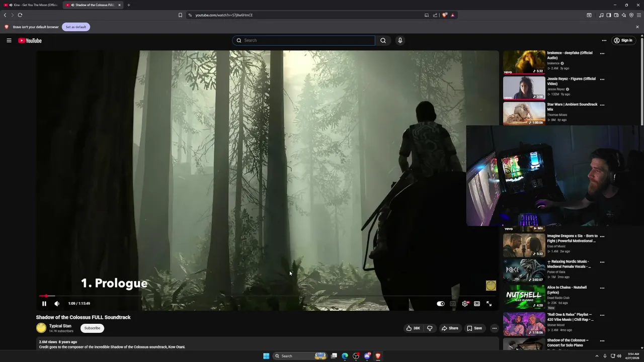Set Brave as default browser
The height and width of the screenshot is (362, 644).
pos(76,27)
